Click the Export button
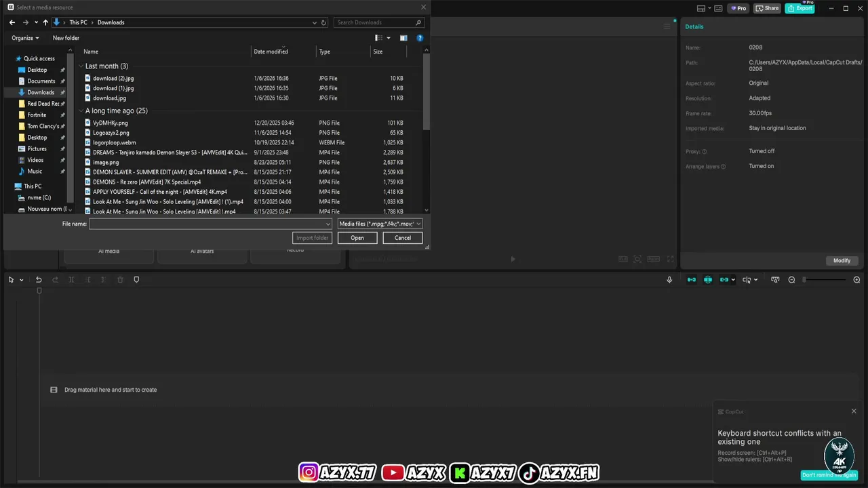The height and width of the screenshot is (488, 868). tap(800, 8)
